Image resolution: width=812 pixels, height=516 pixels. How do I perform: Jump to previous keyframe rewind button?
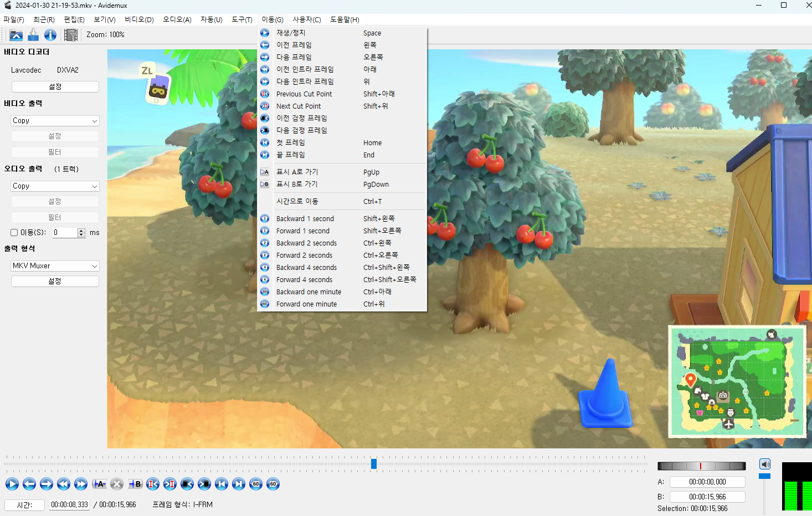(64, 484)
